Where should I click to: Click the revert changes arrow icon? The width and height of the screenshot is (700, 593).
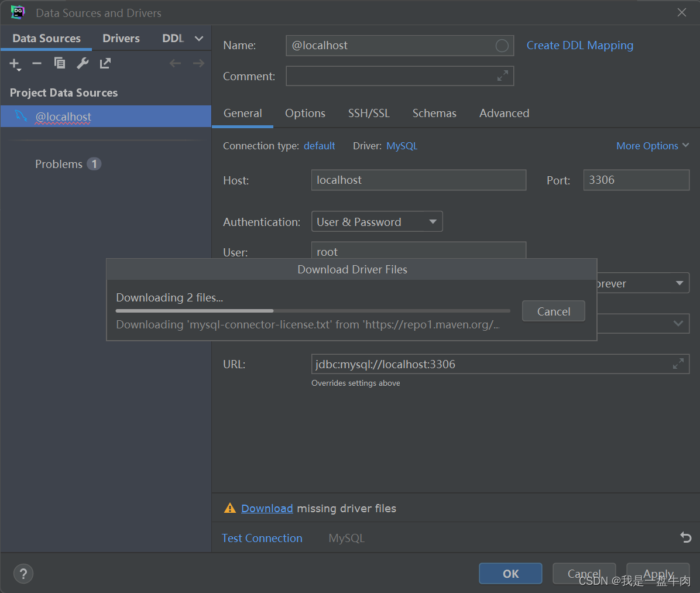tap(686, 537)
